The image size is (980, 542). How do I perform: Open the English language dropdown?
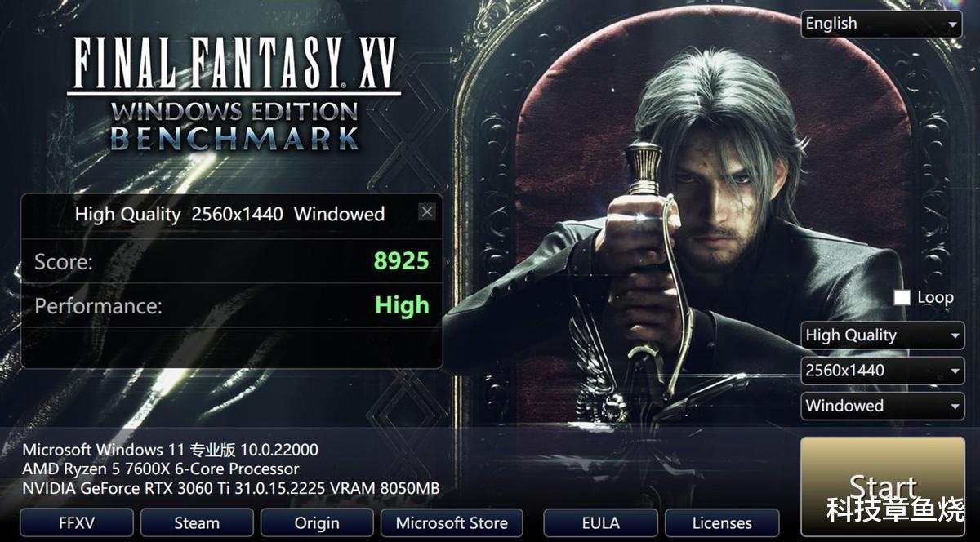882,24
